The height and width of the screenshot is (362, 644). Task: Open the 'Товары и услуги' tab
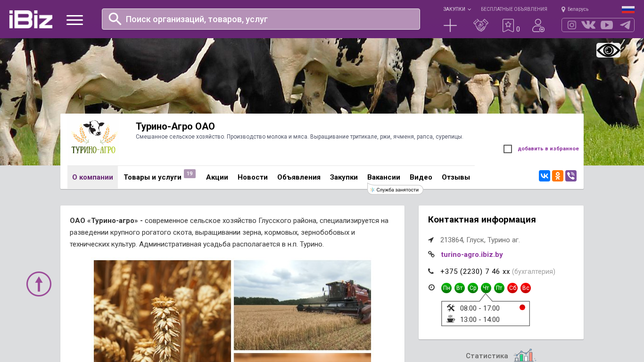[152, 177]
